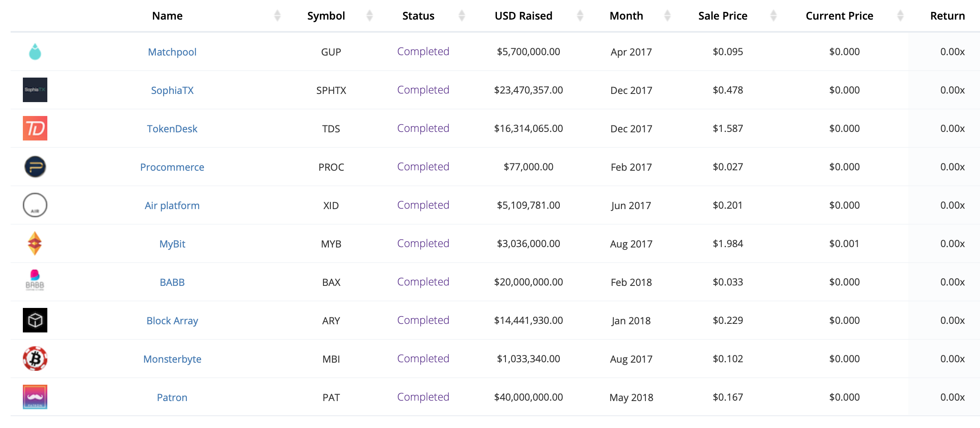Sort table by Name column arrows
The width and height of the screenshot is (980, 428).
(x=277, y=16)
